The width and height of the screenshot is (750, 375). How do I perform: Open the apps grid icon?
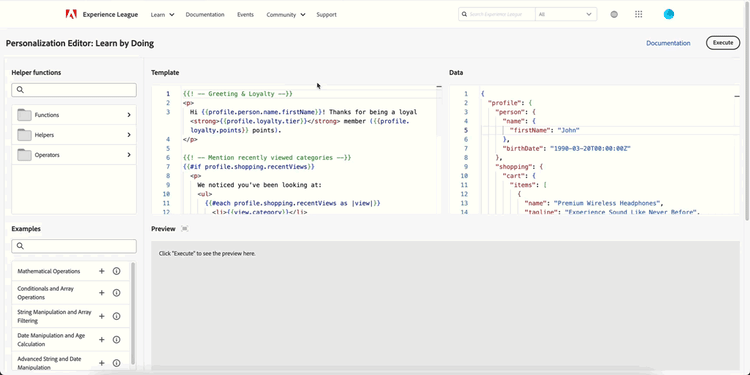(x=639, y=14)
